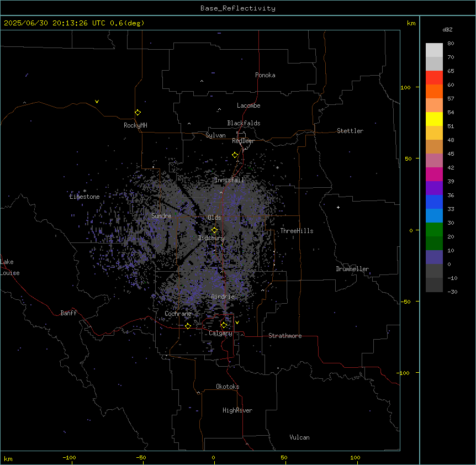This screenshot has width=476, height=465.
Task: Click the yellow diamond marker below RedDeer
Action: click(235, 155)
